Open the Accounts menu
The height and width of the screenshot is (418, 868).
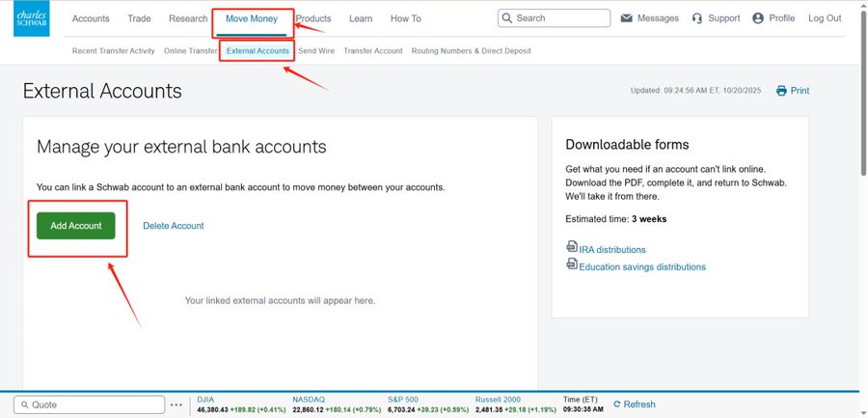[91, 18]
